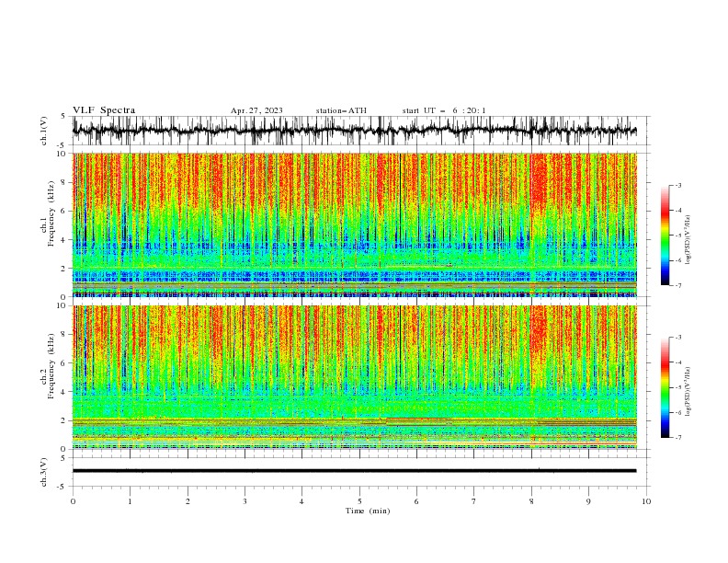Click the ch.1 top waveform trace

[x=354, y=131]
